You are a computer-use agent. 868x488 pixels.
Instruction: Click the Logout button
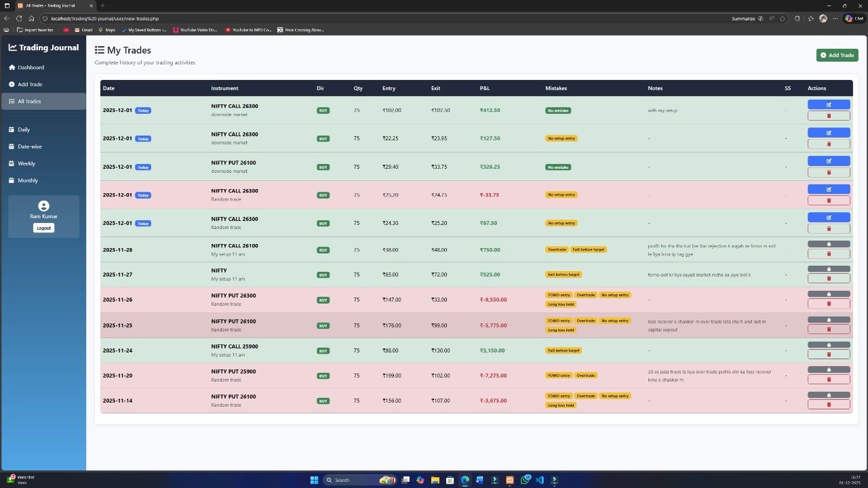pyautogui.click(x=43, y=228)
